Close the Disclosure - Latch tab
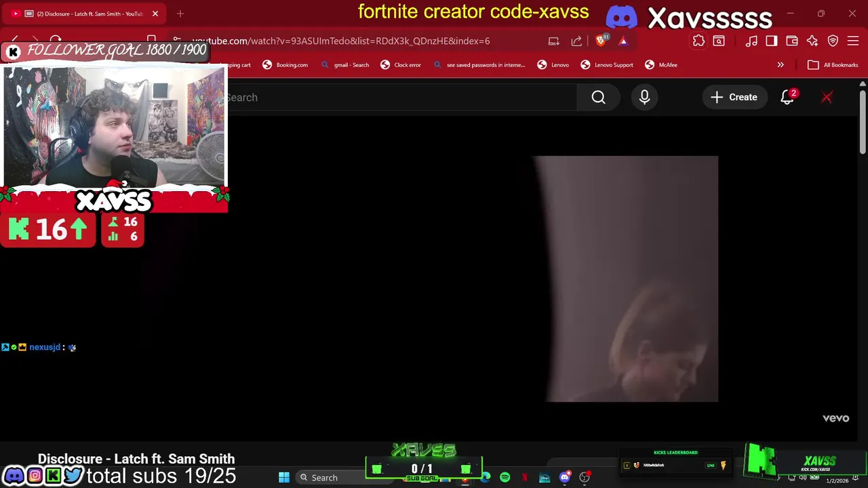868x488 pixels. point(155,14)
